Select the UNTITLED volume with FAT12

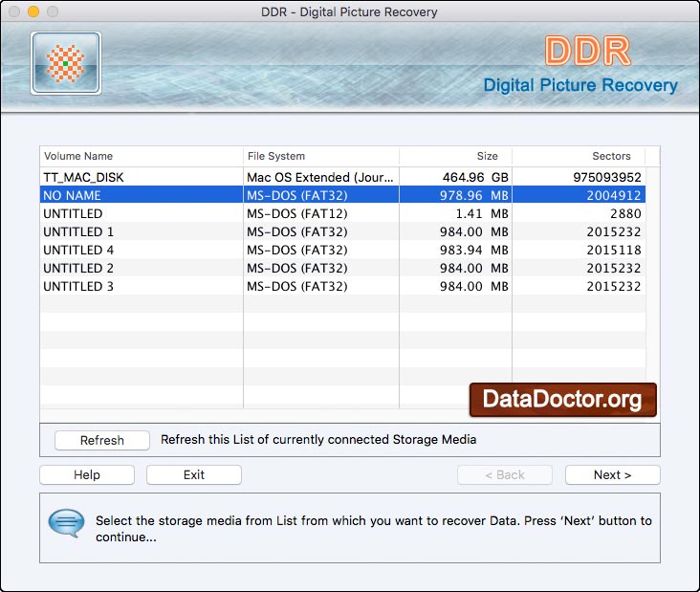click(342, 213)
